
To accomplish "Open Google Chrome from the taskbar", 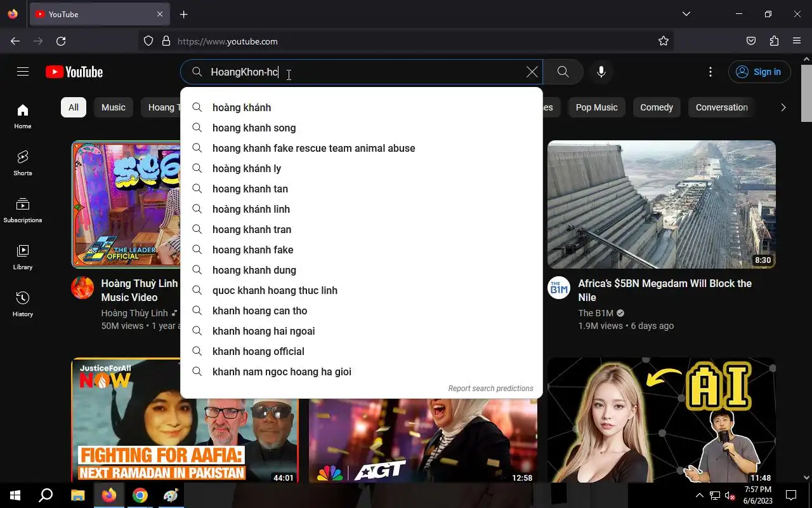I will pos(140,495).
